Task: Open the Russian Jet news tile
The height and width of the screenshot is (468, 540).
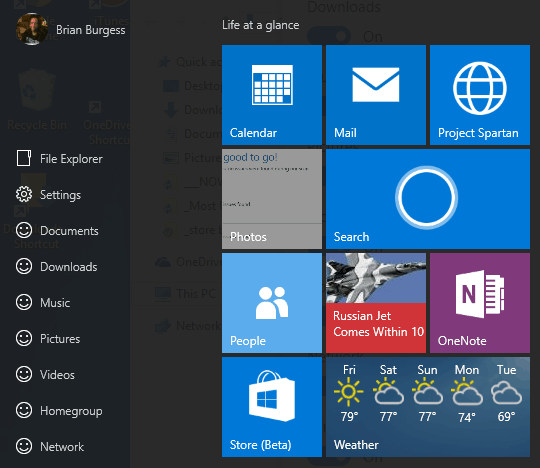Action: click(376, 303)
